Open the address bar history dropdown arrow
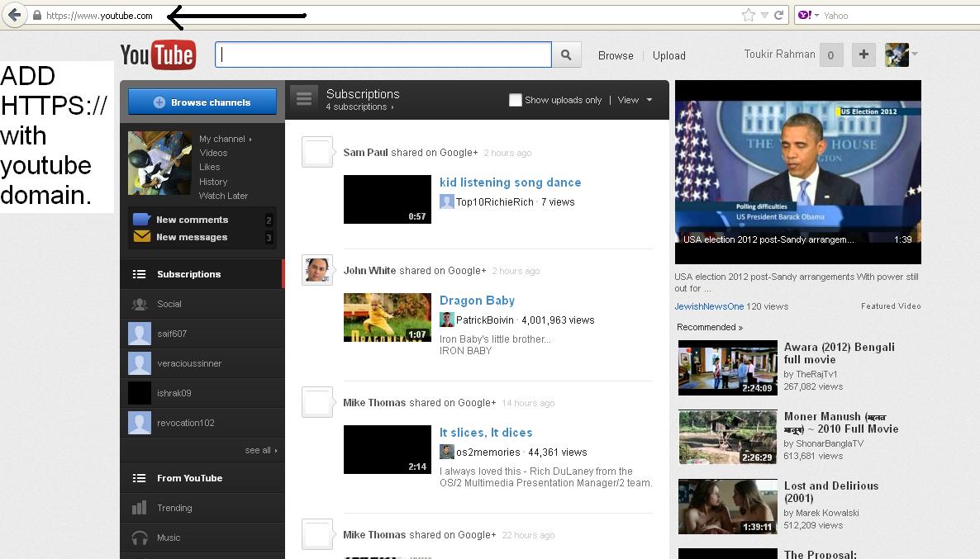 coord(764,15)
